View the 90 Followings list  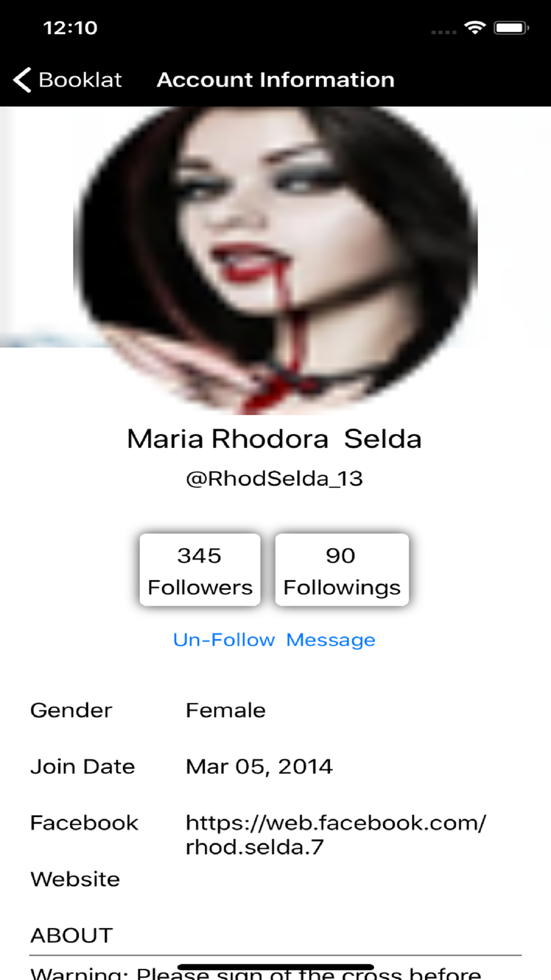(x=342, y=570)
